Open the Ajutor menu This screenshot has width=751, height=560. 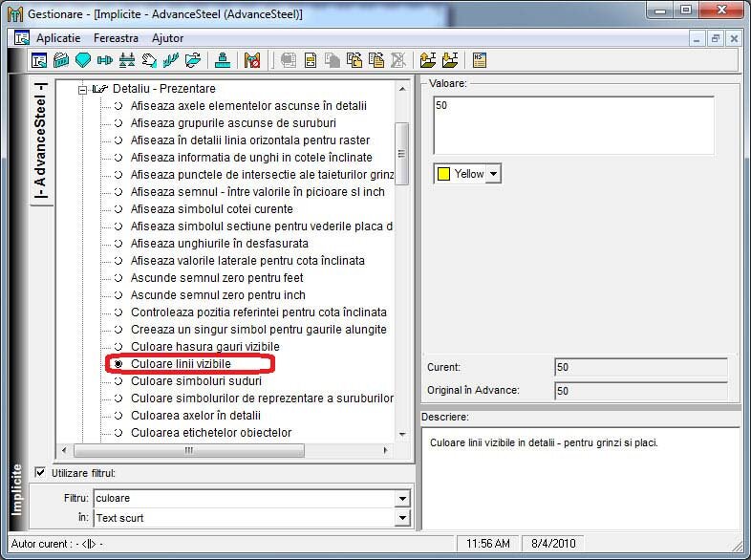[x=167, y=38]
